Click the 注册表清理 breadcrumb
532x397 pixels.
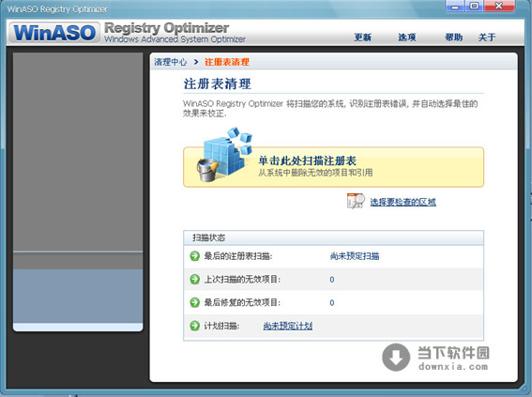pos(227,62)
